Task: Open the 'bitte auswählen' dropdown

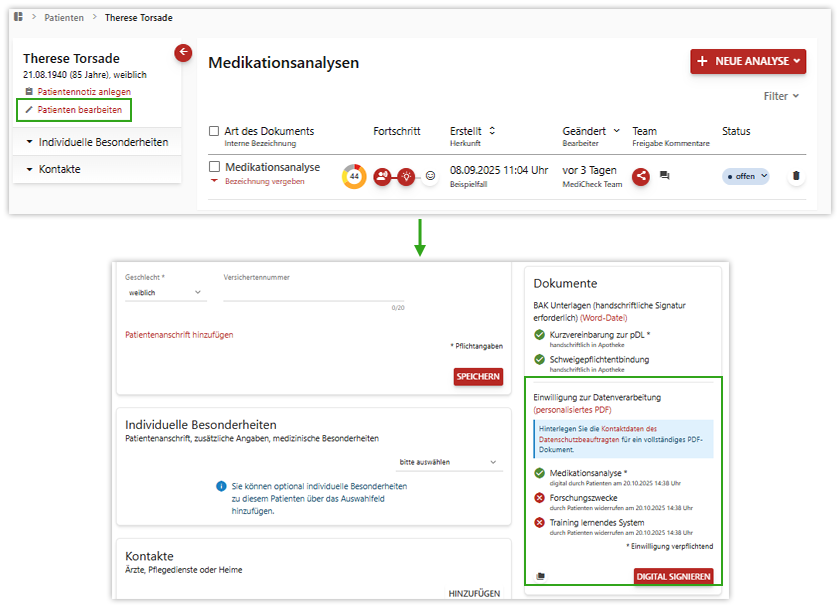Action: (x=448, y=463)
